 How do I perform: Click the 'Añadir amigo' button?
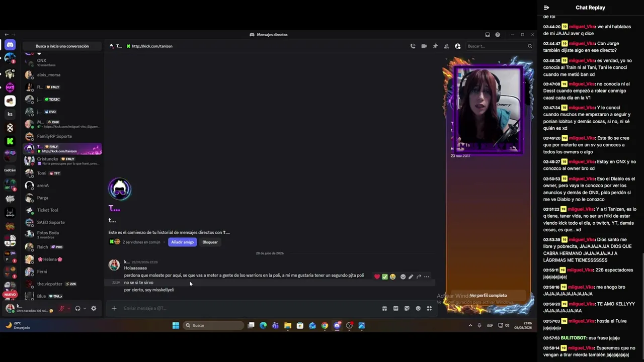pyautogui.click(x=182, y=242)
